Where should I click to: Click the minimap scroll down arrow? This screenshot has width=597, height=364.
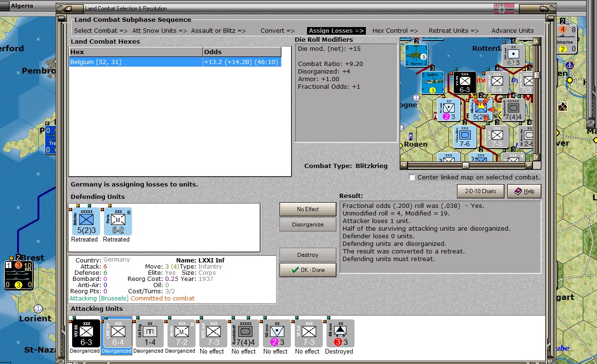tap(537, 158)
